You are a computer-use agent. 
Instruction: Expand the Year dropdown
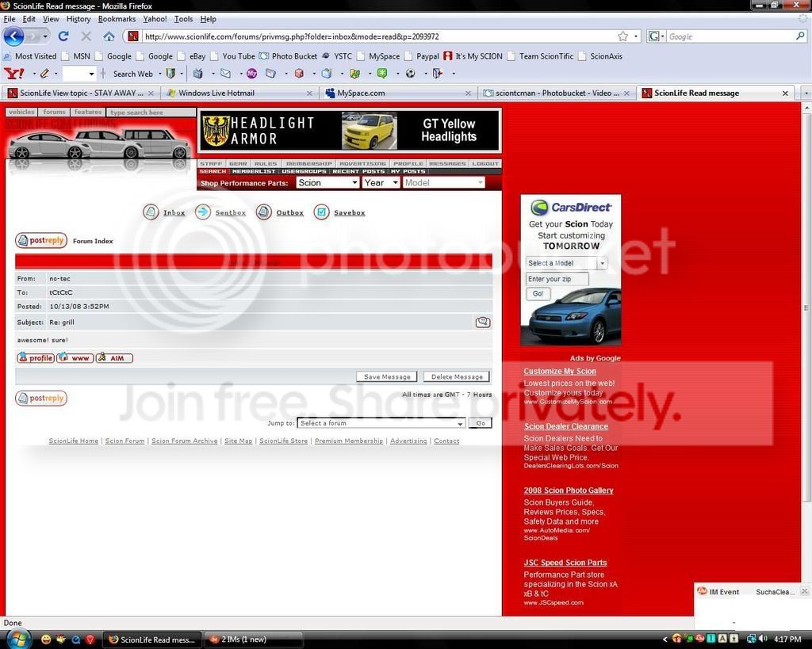click(x=381, y=182)
